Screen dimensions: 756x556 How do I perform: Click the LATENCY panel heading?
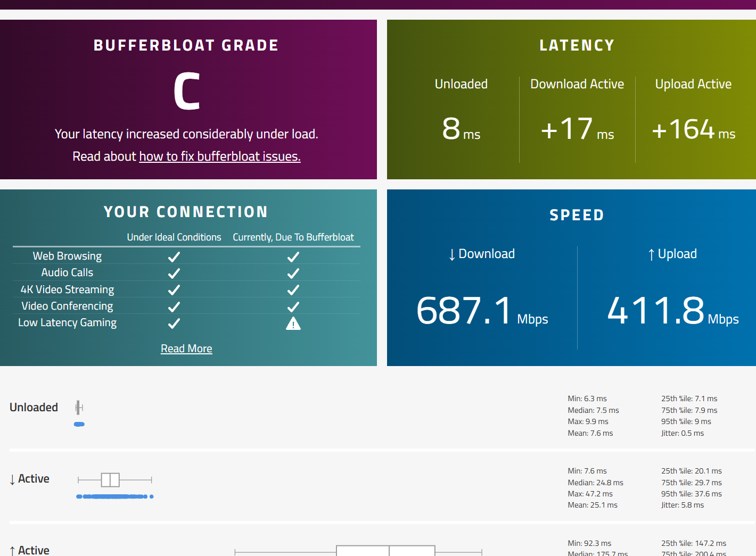577,46
